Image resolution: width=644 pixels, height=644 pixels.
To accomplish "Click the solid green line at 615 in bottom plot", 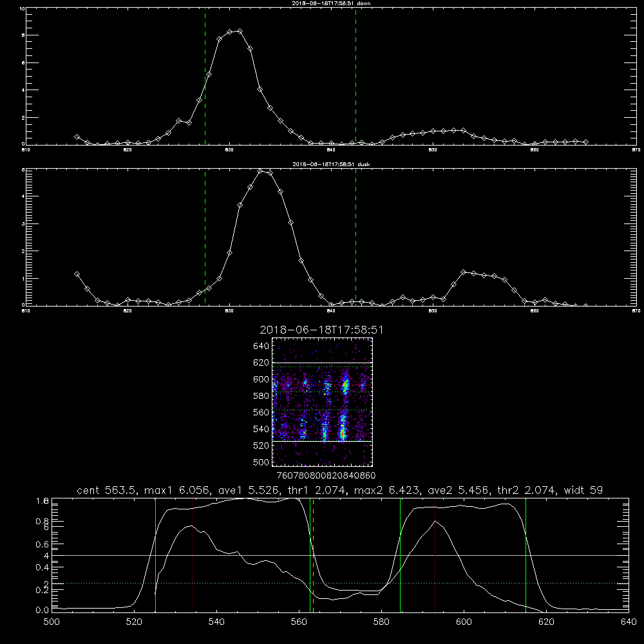I will click(526, 555).
